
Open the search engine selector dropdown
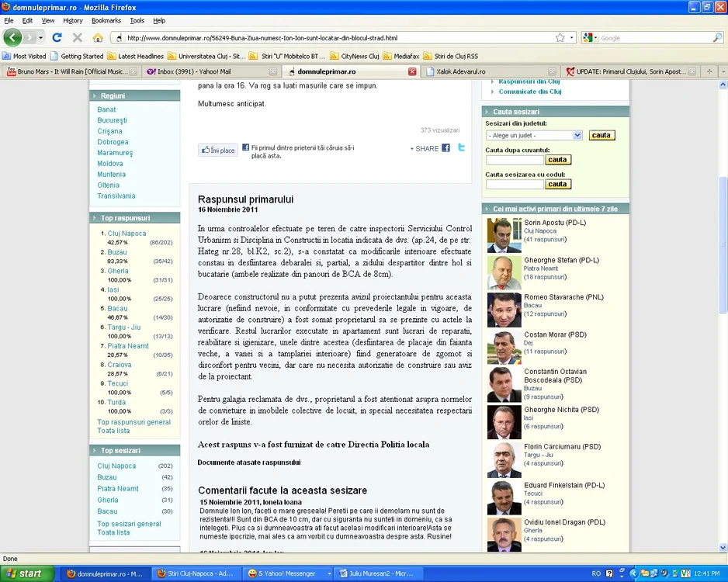(590, 38)
